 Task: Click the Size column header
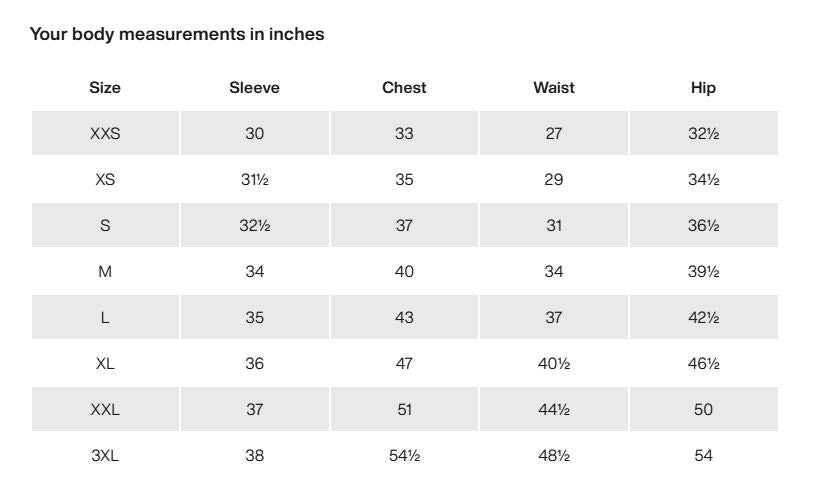[105, 88]
